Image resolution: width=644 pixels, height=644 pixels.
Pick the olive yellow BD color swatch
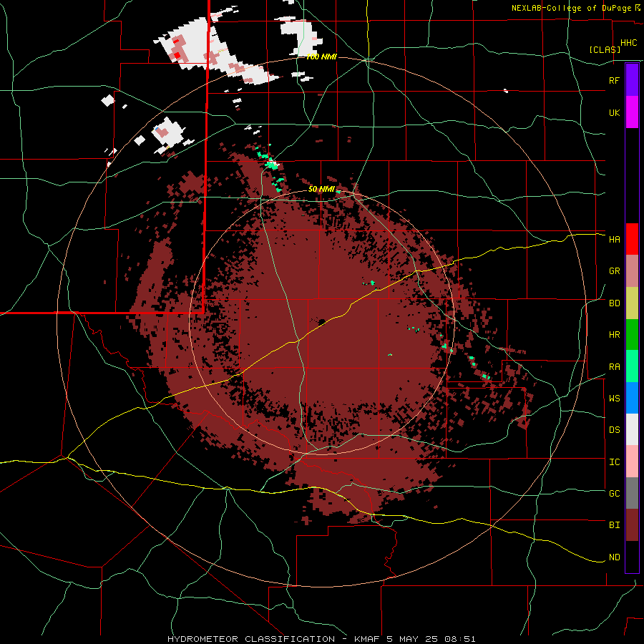[632, 303]
